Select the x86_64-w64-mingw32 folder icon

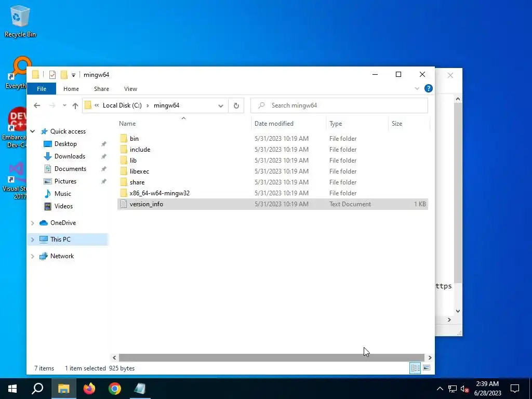124,193
